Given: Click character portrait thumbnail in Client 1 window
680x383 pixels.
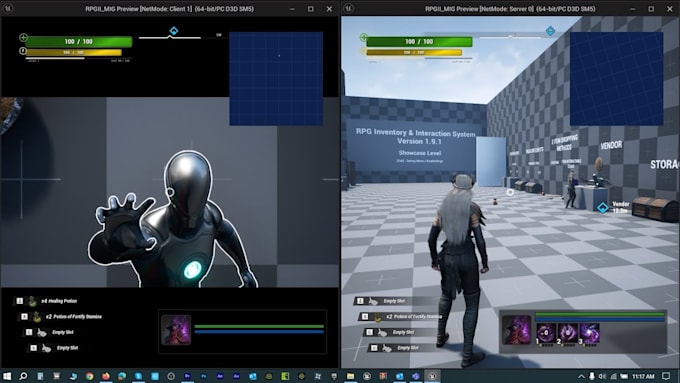Looking at the screenshot, I should point(176,330).
